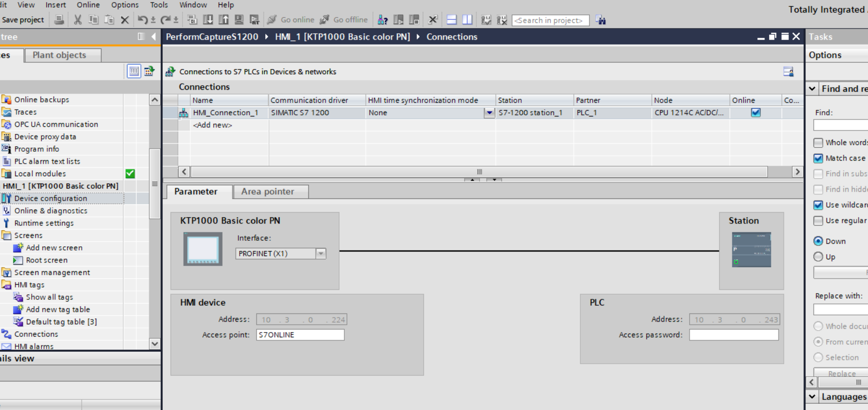Screen dimensions: 868x410
Task: Click the Download to device icon
Action: pos(208,20)
